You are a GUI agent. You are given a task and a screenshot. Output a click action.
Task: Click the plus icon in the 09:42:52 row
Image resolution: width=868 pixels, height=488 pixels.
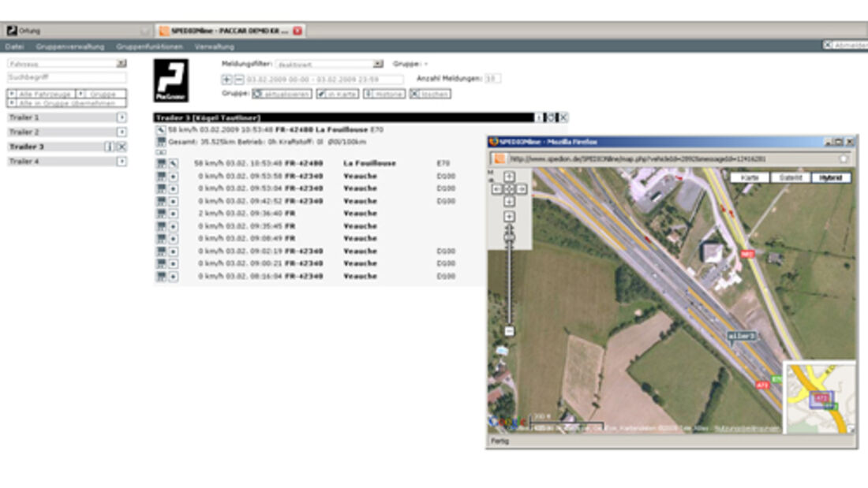click(x=173, y=201)
